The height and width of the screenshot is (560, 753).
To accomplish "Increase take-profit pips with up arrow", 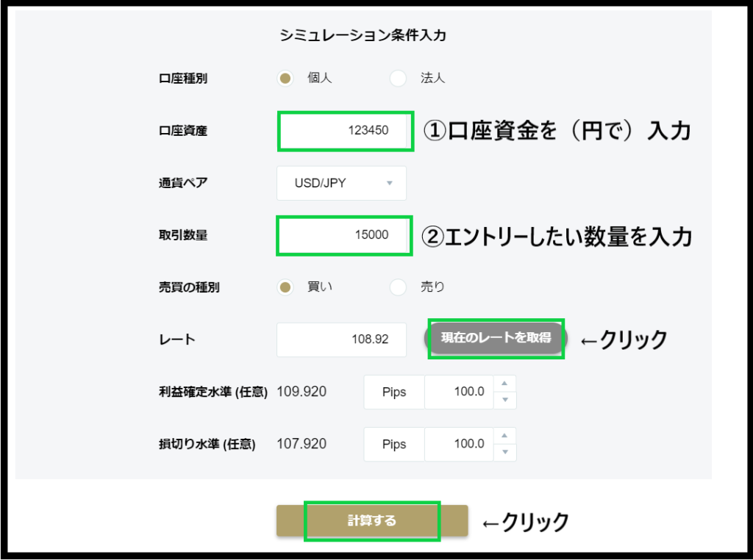I will tap(504, 384).
